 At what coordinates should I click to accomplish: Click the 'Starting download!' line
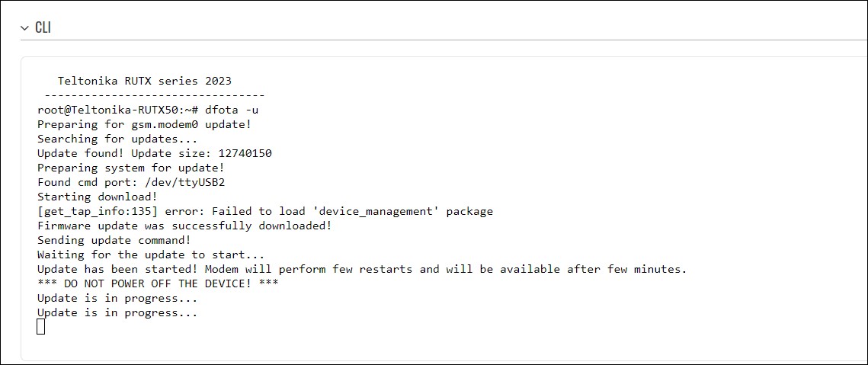[x=98, y=197]
